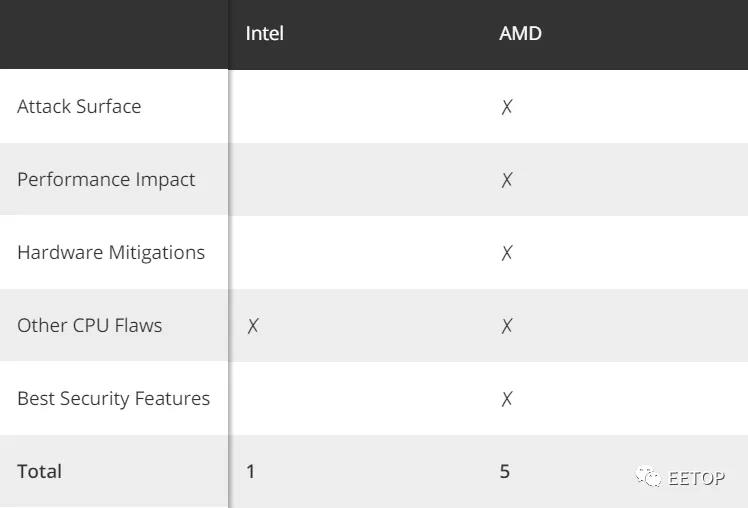Viewport: 748px width, 508px height.
Task: Click the AMD X mark for Attack Surface
Action: [x=507, y=107]
